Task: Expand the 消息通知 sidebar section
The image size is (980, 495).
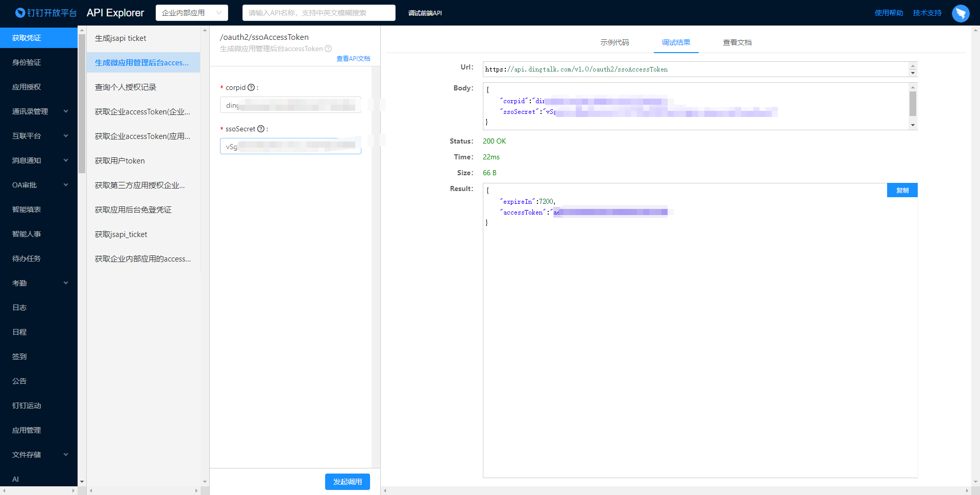Action: coord(39,160)
